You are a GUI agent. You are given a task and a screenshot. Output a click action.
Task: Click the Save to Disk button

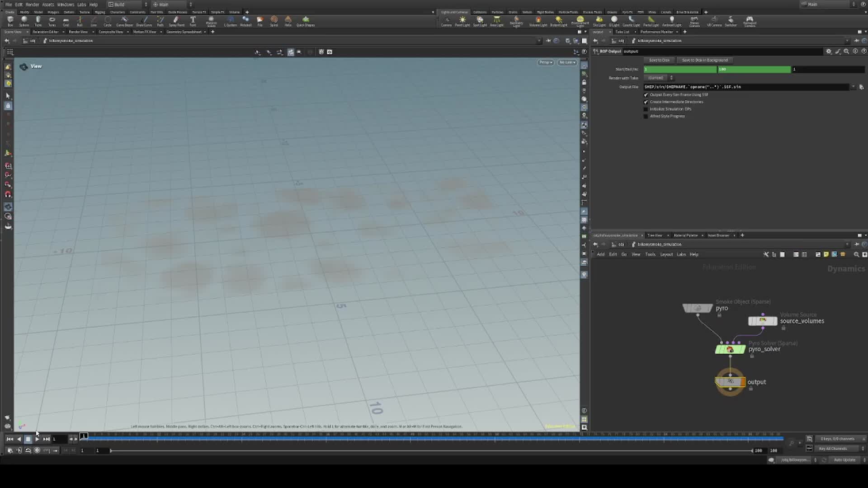point(659,60)
